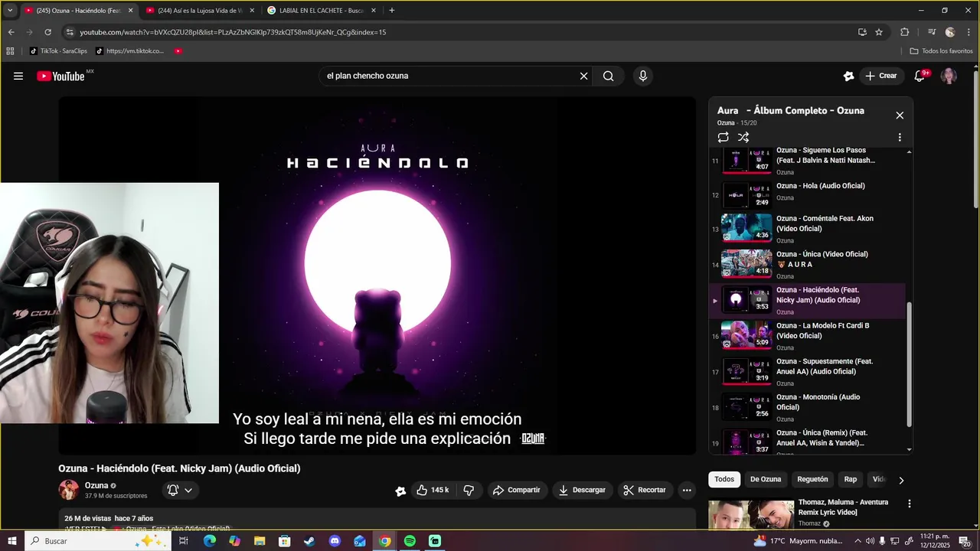The width and height of the screenshot is (980, 551).
Task: Like the video with thumbs up
Action: pos(433,490)
